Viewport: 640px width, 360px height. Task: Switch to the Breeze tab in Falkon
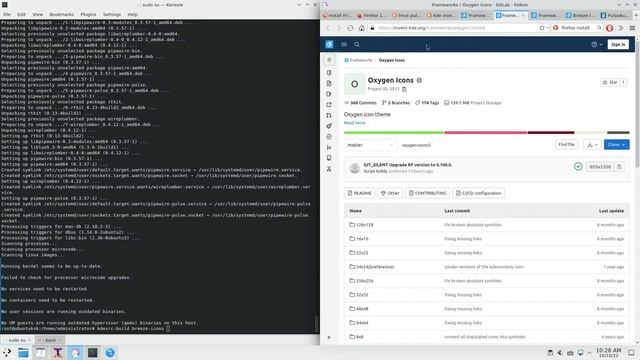click(x=581, y=15)
